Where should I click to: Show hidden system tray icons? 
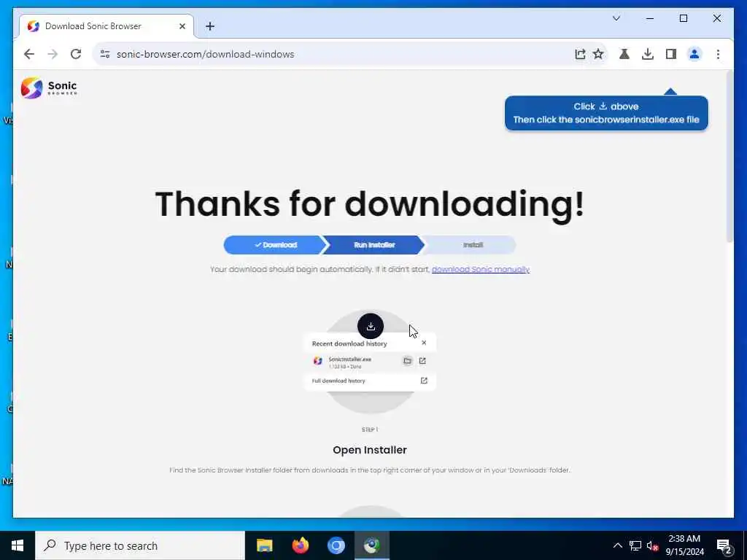click(617, 545)
